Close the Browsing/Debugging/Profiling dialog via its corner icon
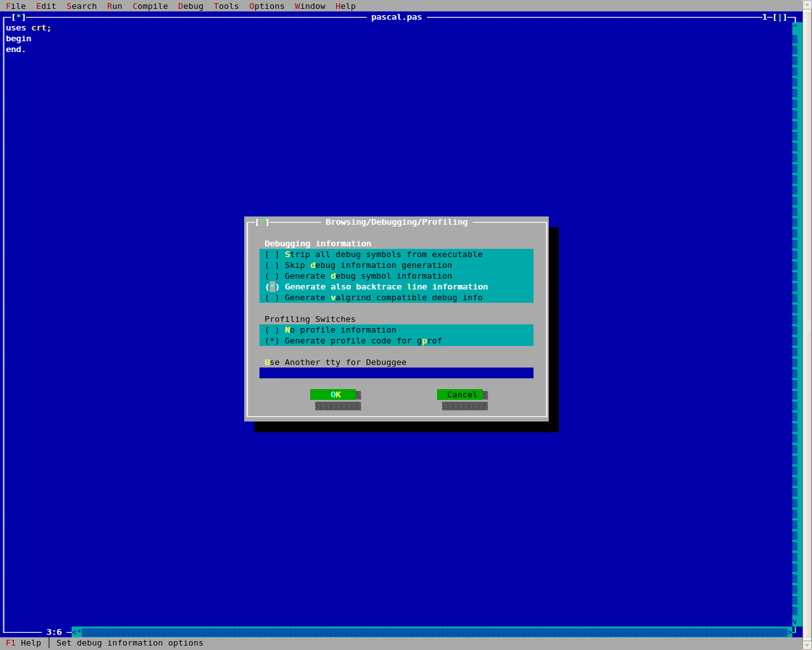This screenshot has height=650, width=812. 262,222
